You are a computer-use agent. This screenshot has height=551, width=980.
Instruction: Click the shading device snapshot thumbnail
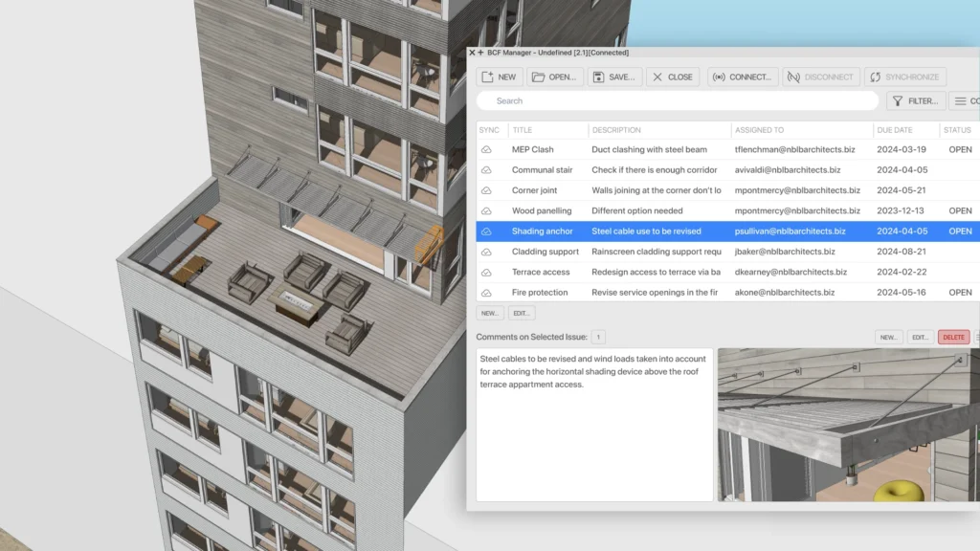[848, 425]
